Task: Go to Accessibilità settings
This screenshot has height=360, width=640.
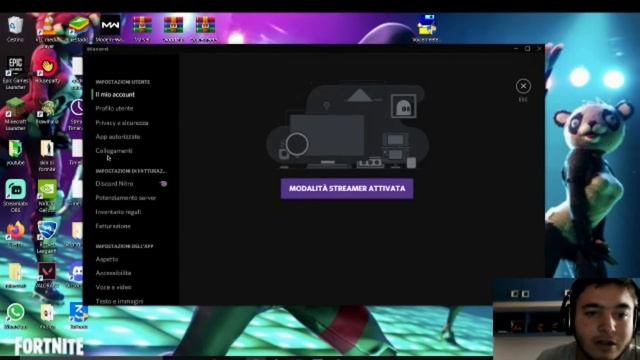Action: coord(113,273)
